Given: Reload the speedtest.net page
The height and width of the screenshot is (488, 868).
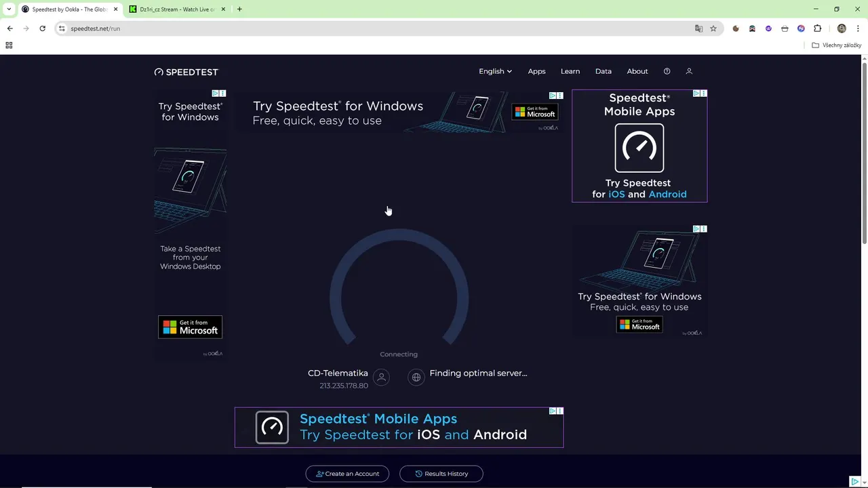Looking at the screenshot, I should pos(42,28).
